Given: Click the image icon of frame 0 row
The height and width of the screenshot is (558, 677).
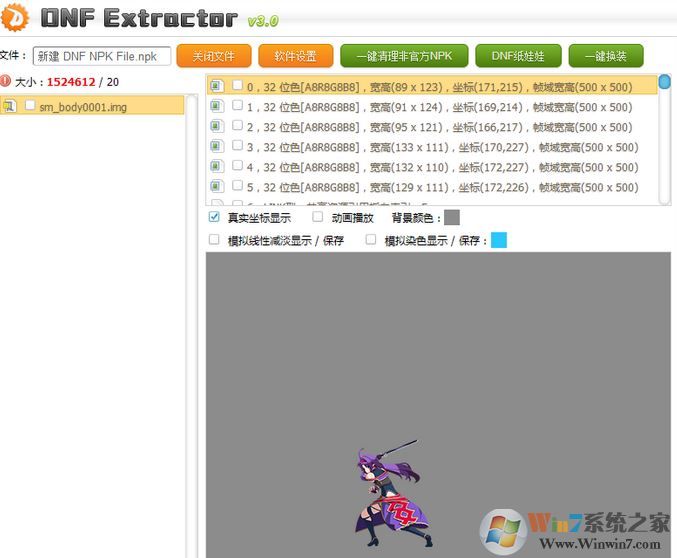Looking at the screenshot, I should point(217,86).
